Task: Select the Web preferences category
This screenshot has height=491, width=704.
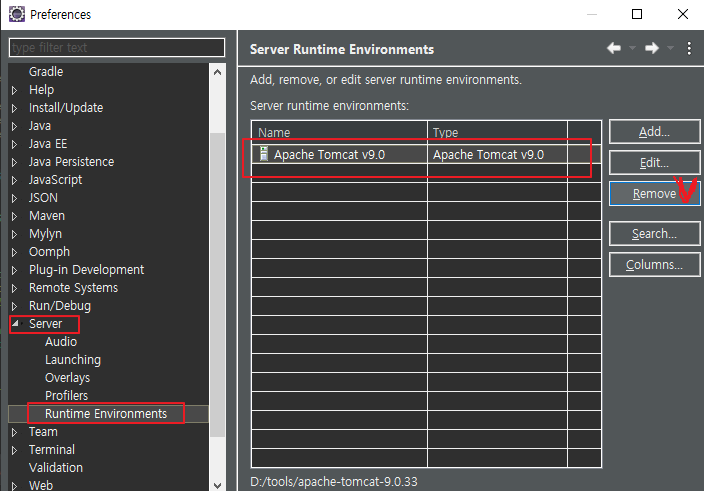Action: click(x=41, y=485)
